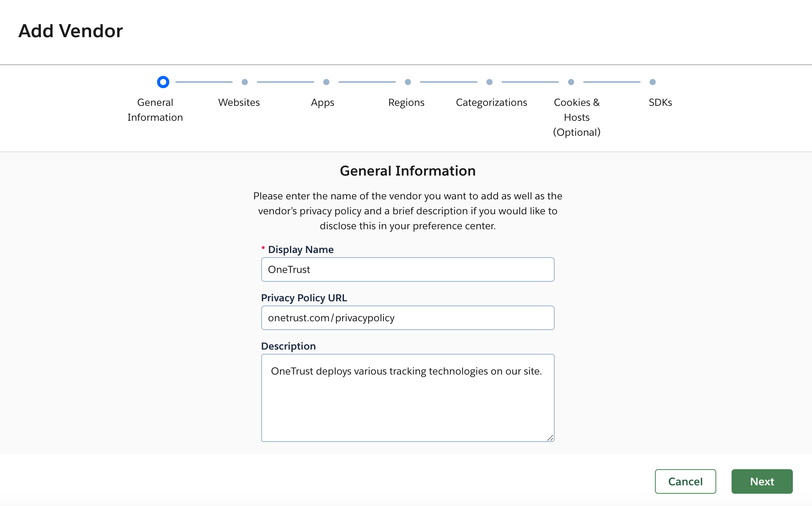
Task: Open the Websites step label
Action: 239,102
